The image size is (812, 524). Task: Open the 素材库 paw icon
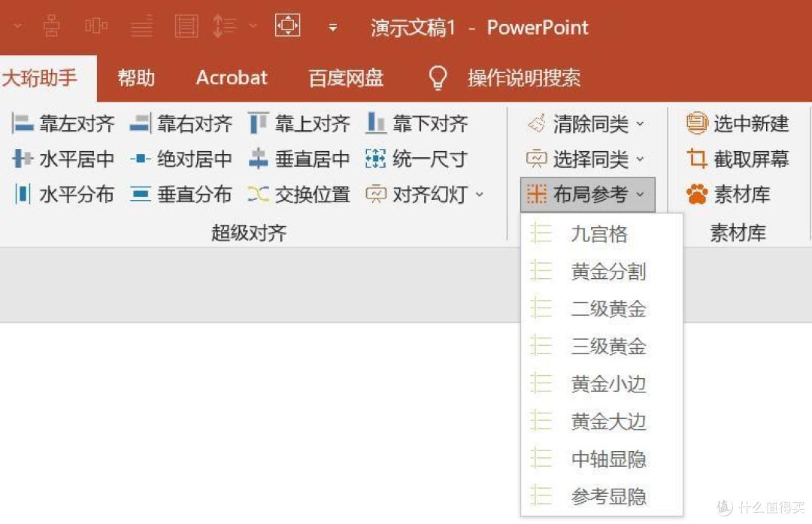point(697,194)
